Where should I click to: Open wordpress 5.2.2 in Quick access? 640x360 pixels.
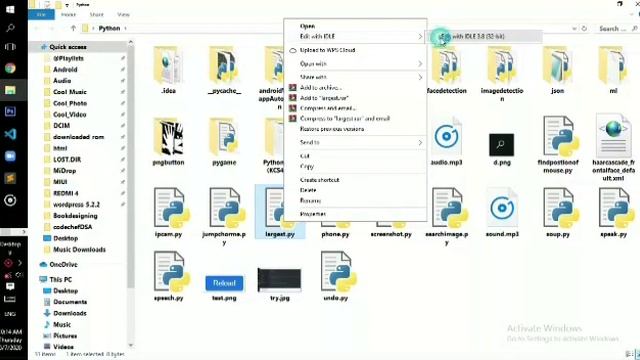(76, 204)
